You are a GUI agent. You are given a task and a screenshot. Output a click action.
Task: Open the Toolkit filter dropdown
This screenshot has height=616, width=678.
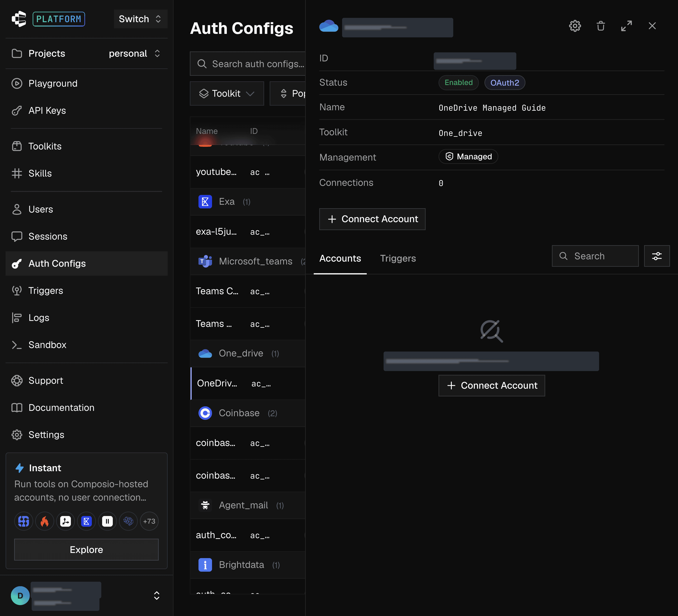227,93
